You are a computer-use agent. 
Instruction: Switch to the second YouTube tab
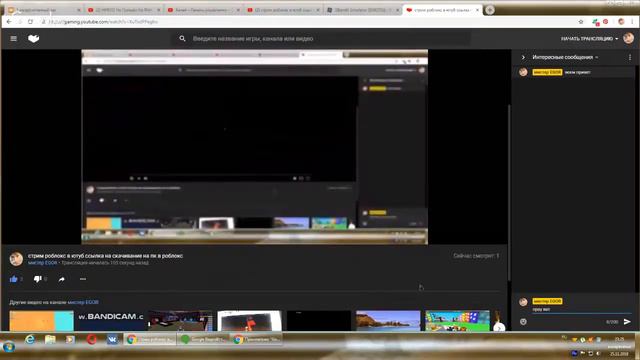(124, 10)
